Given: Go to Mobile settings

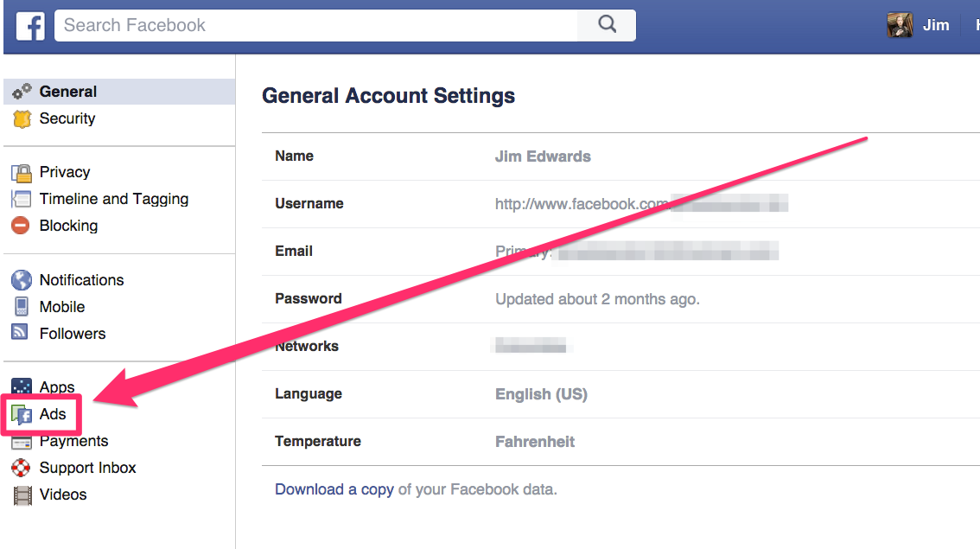Looking at the screenshot, I should [62, 307].
